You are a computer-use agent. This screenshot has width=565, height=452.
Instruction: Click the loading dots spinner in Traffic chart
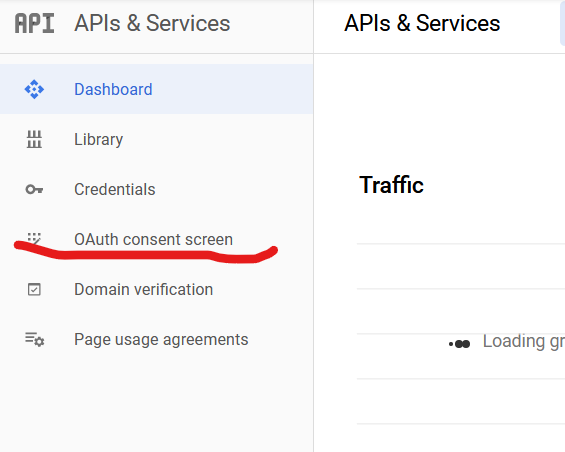click(459, 344)
